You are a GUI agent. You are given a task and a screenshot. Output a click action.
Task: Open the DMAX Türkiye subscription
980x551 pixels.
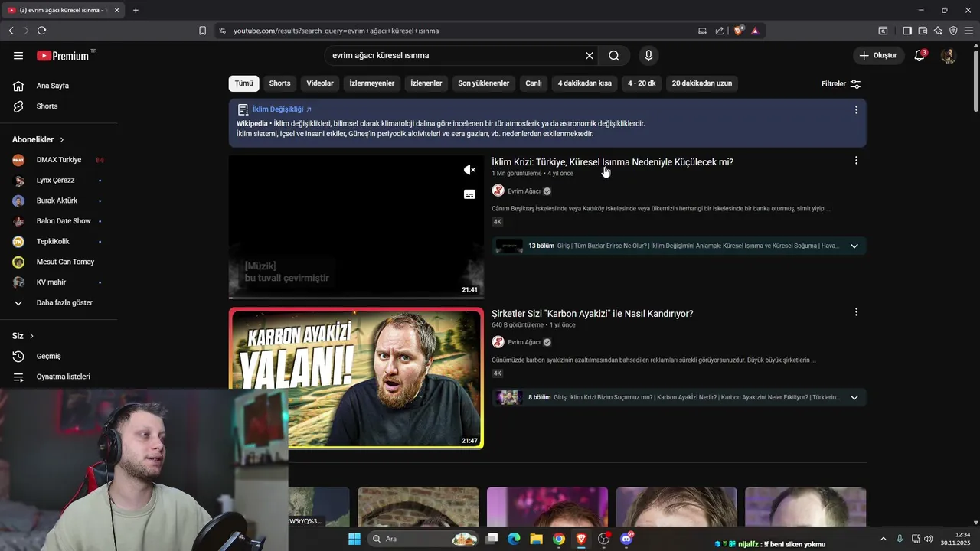click(x=59, y=160)
